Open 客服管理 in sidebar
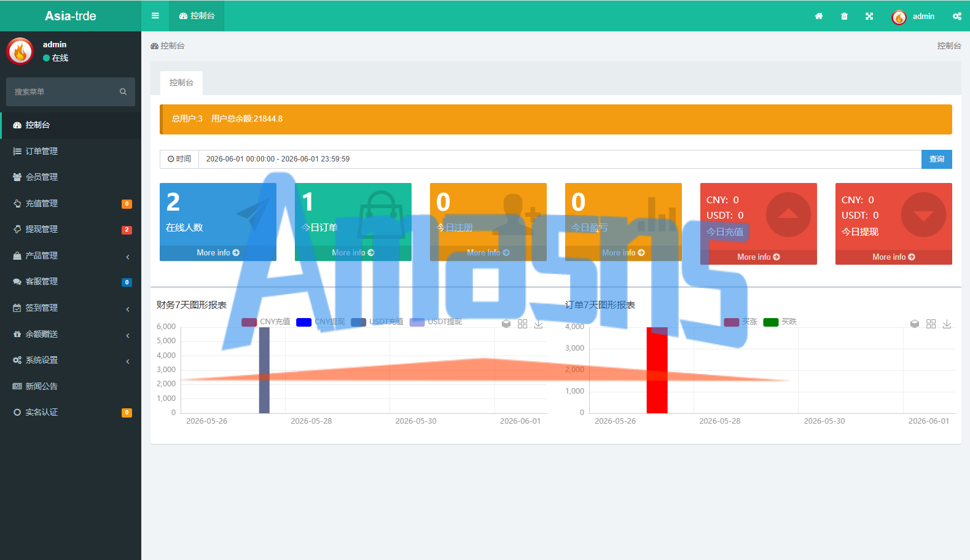The image size is (970, 560). point(71,281)
